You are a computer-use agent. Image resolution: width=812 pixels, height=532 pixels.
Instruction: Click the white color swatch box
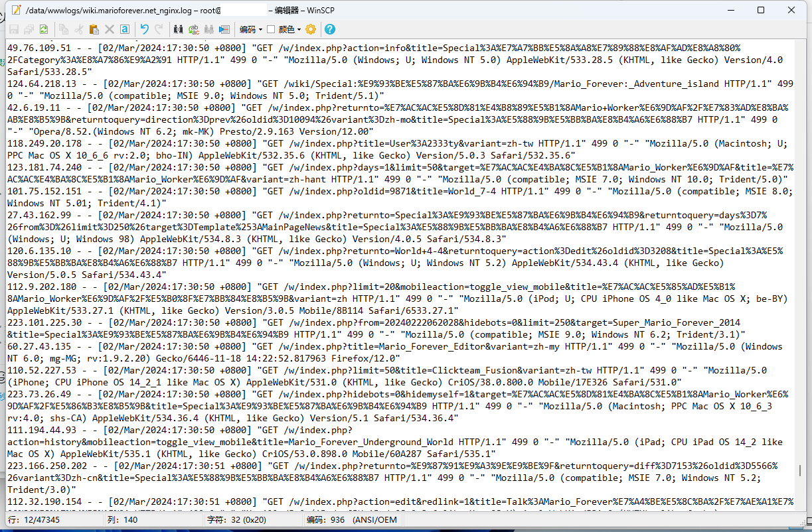tap(271, 29)
